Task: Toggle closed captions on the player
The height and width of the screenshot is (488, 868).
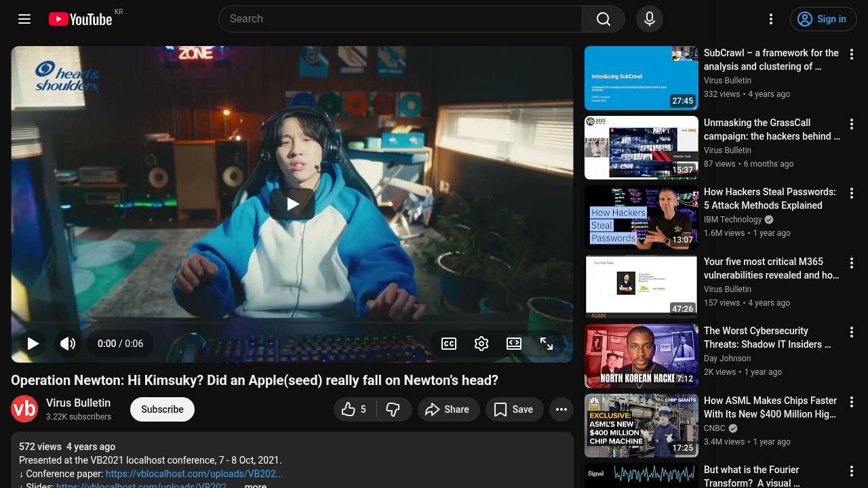Action: 449,344
